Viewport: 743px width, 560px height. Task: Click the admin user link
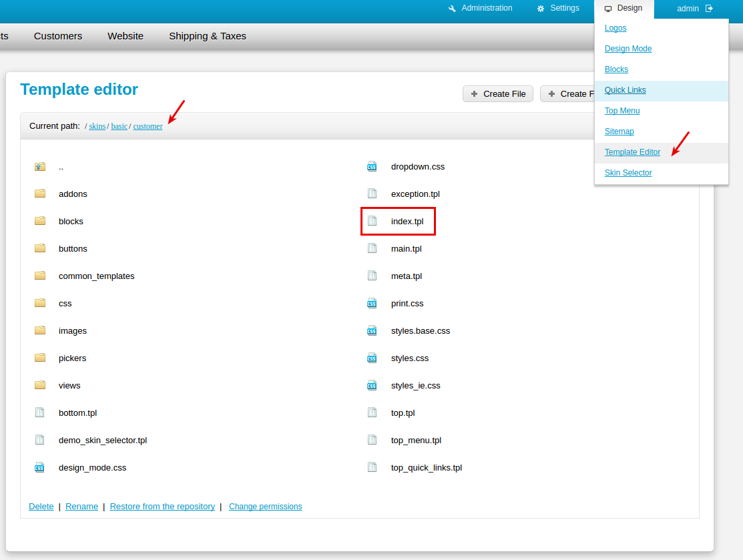tap(688, 9)
